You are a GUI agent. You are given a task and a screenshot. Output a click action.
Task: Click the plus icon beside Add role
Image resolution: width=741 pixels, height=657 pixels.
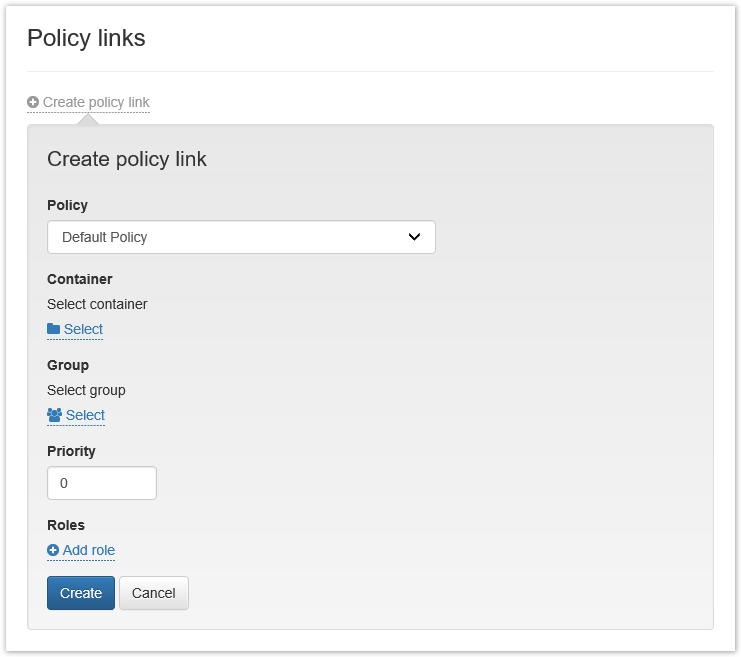click(x=53, y=550)
